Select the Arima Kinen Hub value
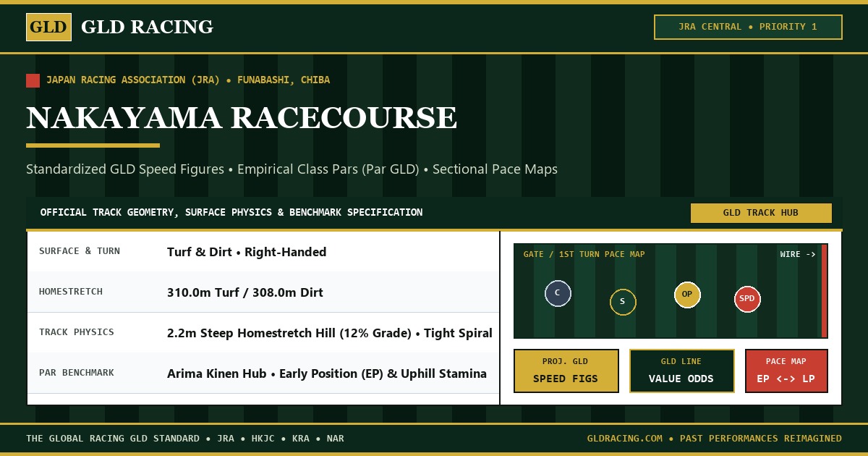The image size is (868, 456). [327, 373]
